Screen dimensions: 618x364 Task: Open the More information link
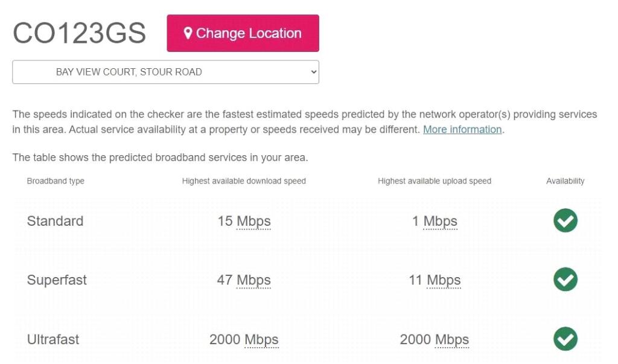click(x=462, y=129)
